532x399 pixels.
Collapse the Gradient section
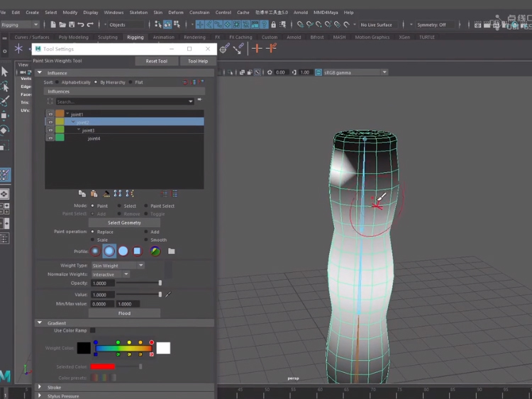pos(40,322)
